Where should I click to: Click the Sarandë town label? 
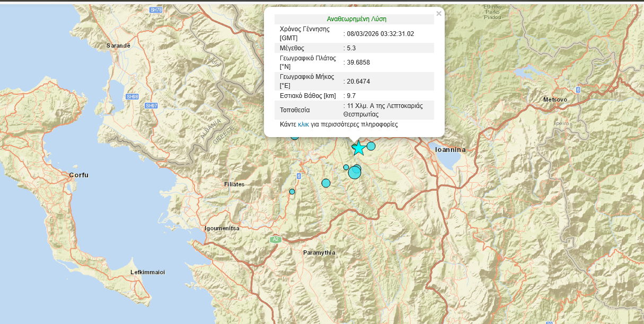pos(118,46)
